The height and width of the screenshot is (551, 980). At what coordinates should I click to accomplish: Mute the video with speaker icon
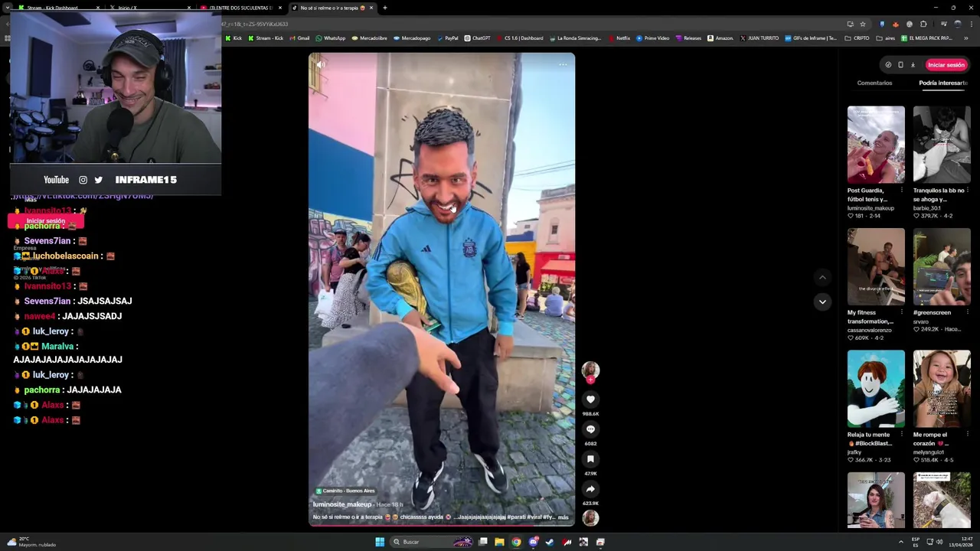(321, 64)
